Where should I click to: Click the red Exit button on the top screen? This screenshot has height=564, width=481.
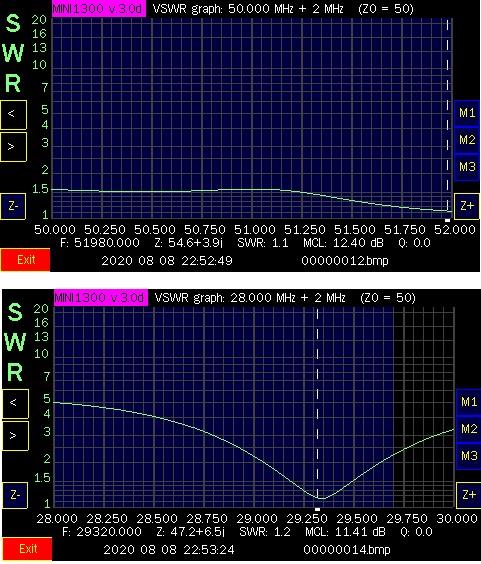(25, 260)
